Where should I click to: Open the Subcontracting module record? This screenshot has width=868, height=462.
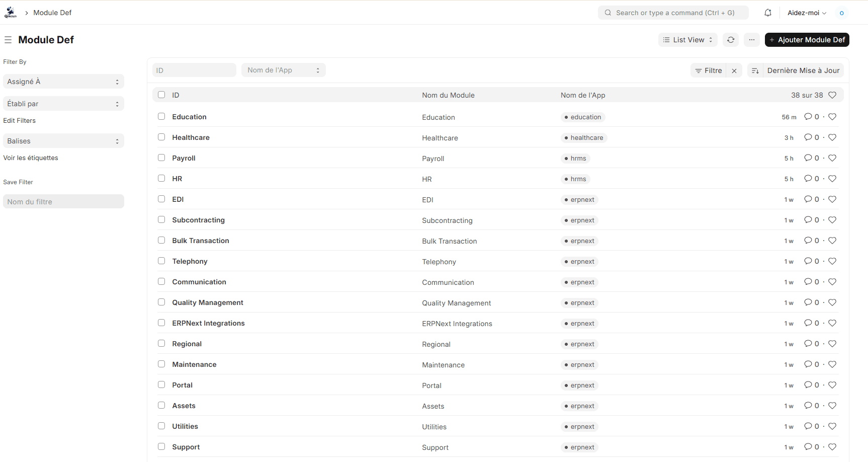coord(198,220)
